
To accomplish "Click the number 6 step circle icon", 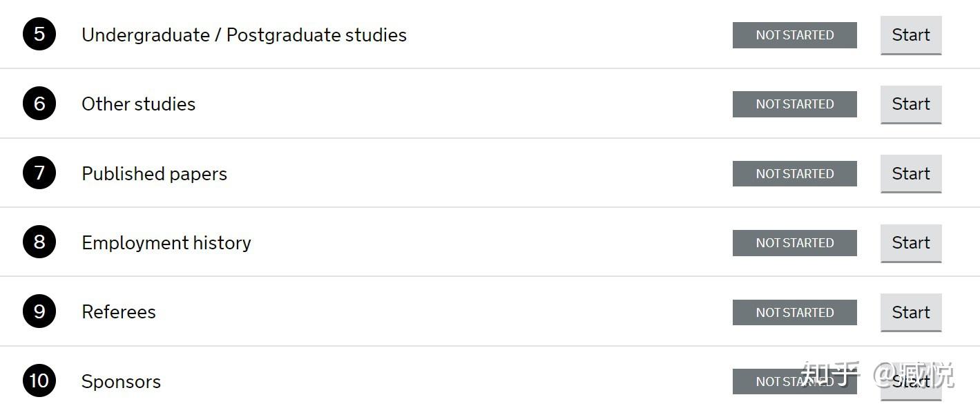I will pos(39,104).
